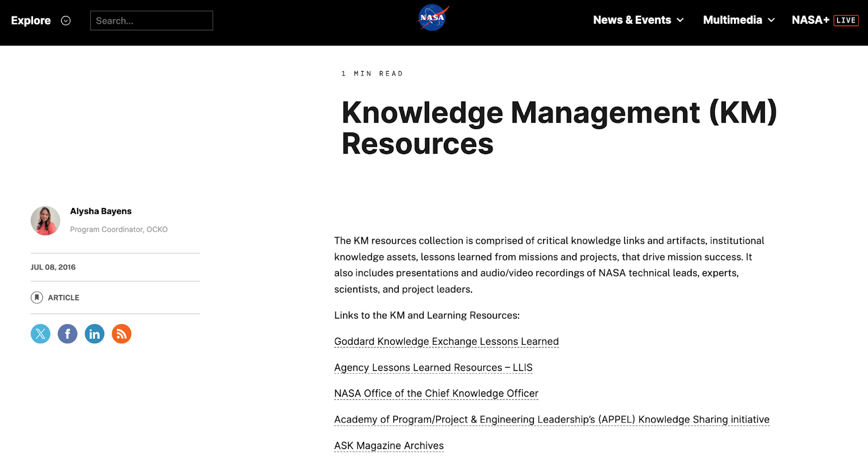Image resolution: width=868 pixels, height=461 pixels.
Task: Click the NASA meatball logo
Action: [433, 18]
